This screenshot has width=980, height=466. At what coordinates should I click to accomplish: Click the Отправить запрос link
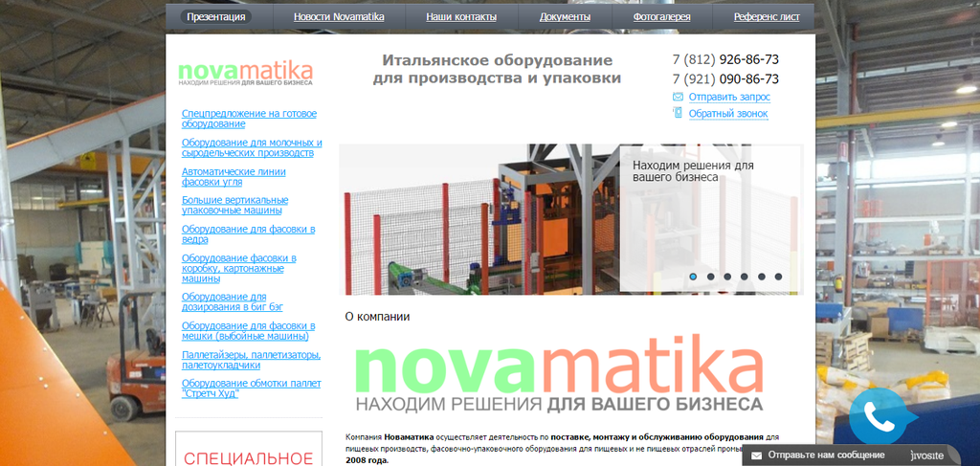pyautogui.click(x=729, y=97)
